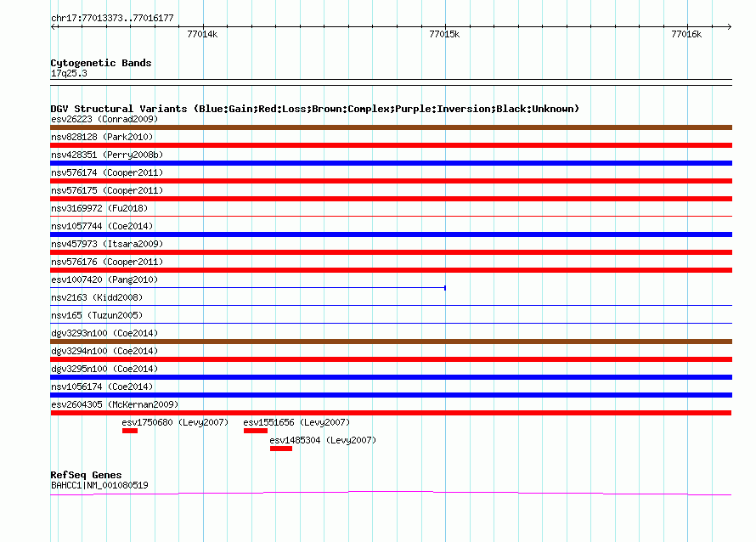756x542 pixels.
Task: Click the BAHCC1 NM_001080519 gene label
Action: [x=99, y=486]
